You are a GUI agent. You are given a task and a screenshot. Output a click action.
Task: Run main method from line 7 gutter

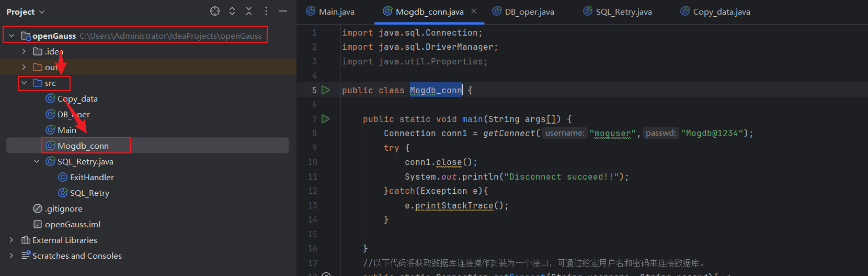(326, 119)
